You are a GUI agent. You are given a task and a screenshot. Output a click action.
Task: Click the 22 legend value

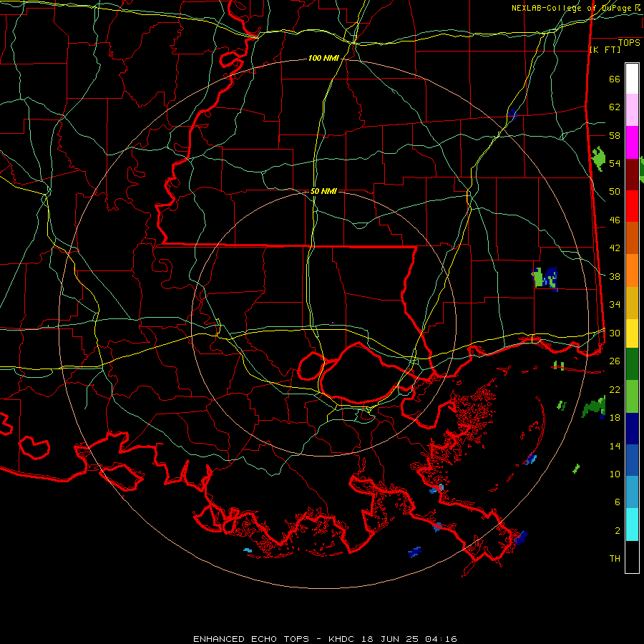pyautogui.click(x=615, y=389)
